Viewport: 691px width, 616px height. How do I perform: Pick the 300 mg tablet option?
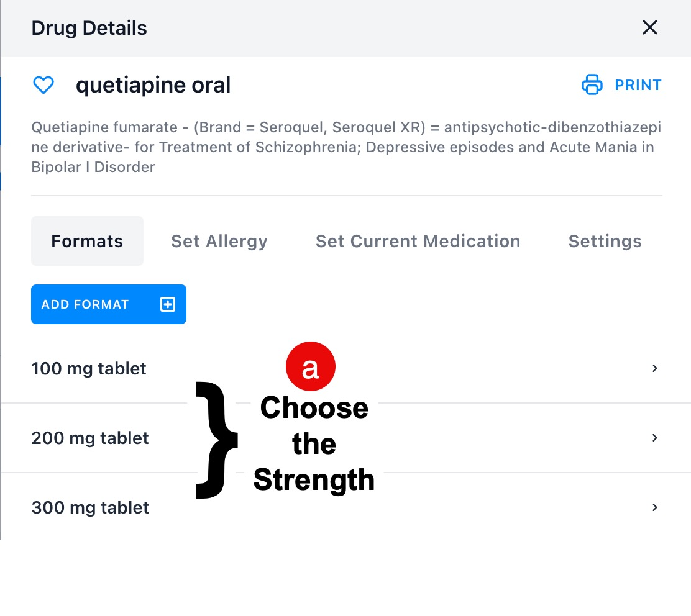coord(90,507)
